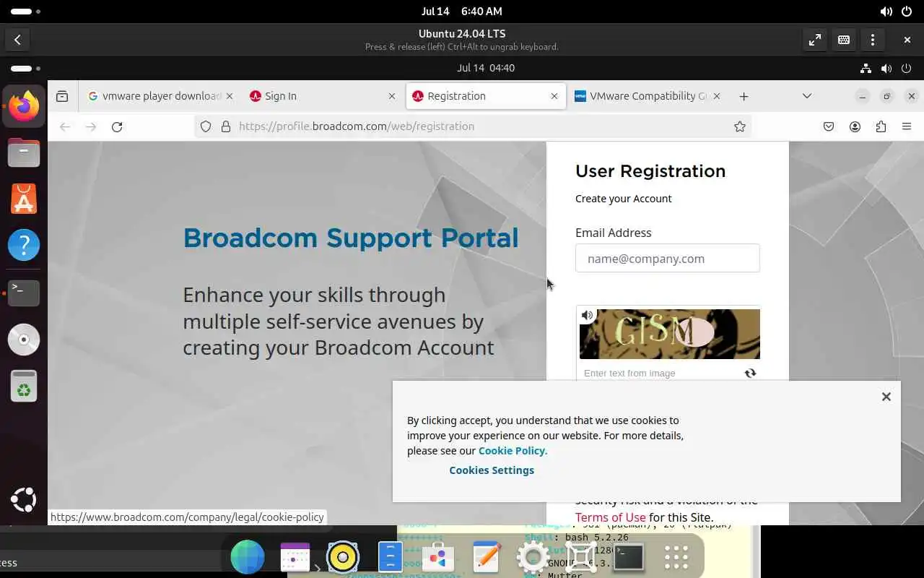Screen dimensions: 924x578
Task: List all Firefox tabs with the chevron
Action: 807,96
